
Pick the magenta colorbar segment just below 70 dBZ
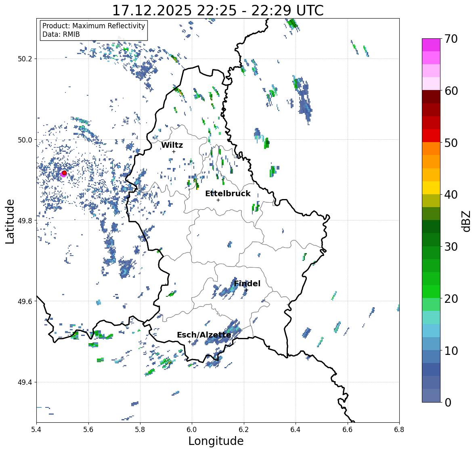[431, 45]
